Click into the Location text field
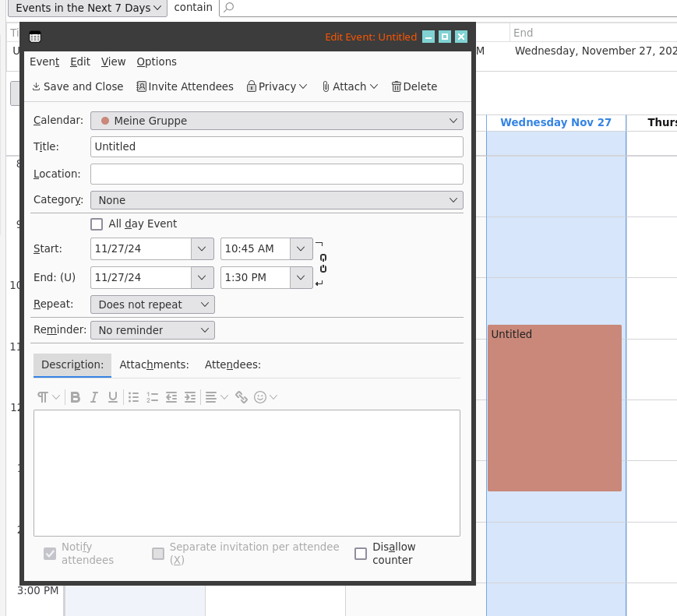 tap(277, 174)
